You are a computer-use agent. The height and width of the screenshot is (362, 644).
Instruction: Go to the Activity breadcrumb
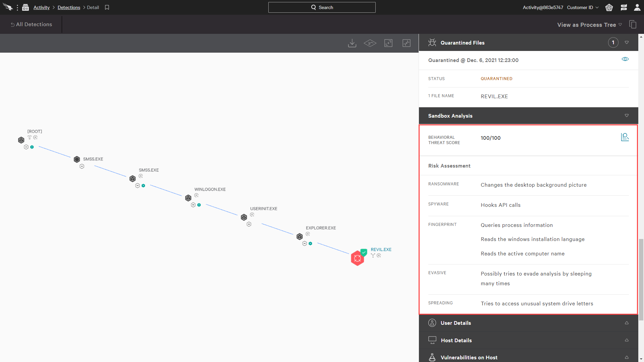(42, 7)
